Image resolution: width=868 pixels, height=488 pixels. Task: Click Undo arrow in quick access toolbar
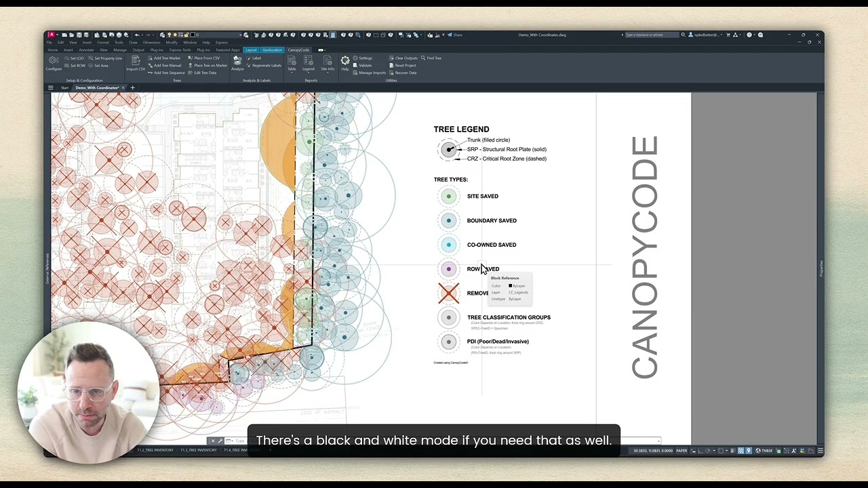coord(137,35)
